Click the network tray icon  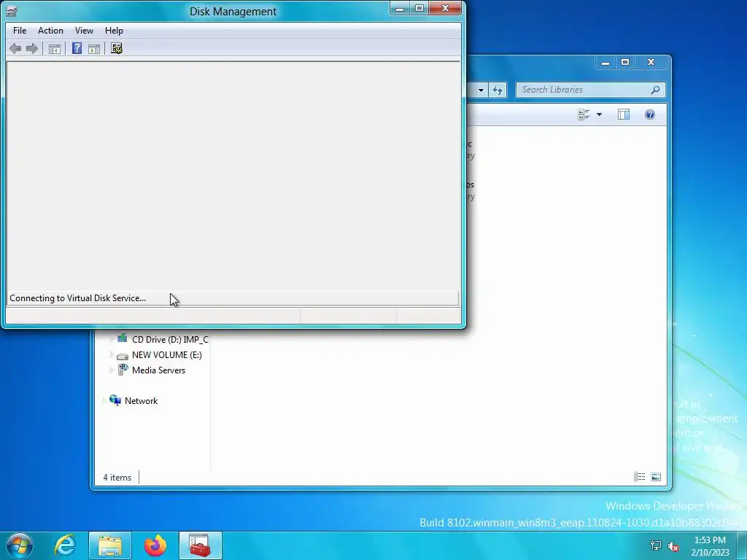[x=656, y=545]
